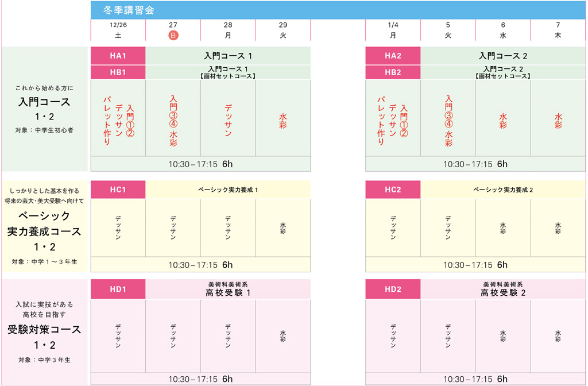Click the 受験対策コース 1・2 category label
588x386 pixels.
(44, 337)
